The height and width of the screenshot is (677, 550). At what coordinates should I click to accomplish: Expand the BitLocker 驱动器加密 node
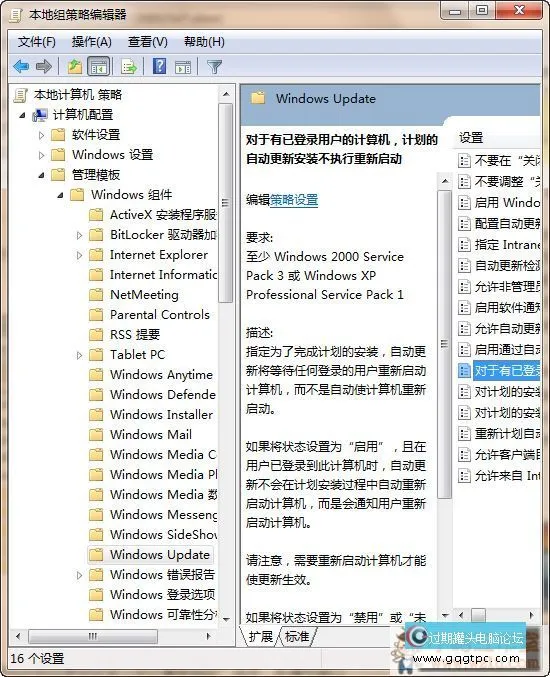[79, 235]
